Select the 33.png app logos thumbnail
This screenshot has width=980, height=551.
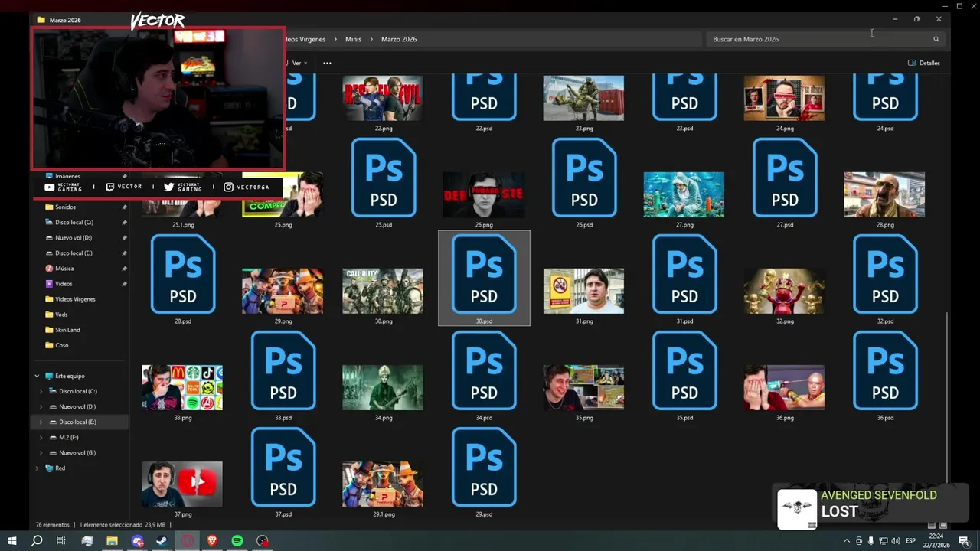pos(182,387)
